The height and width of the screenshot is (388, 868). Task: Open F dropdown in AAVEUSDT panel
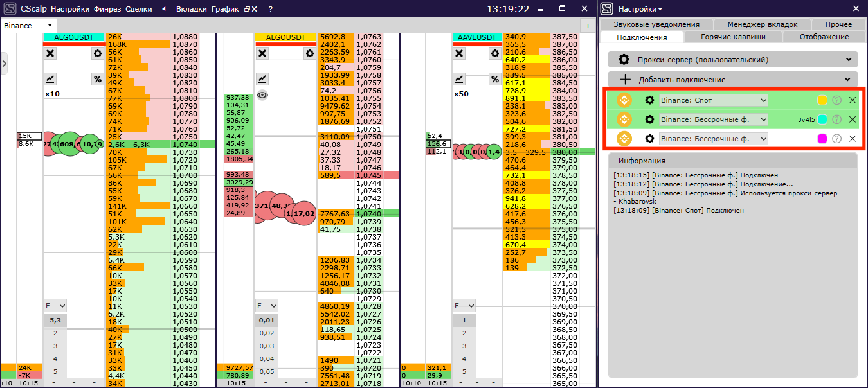tap(464, 306)
